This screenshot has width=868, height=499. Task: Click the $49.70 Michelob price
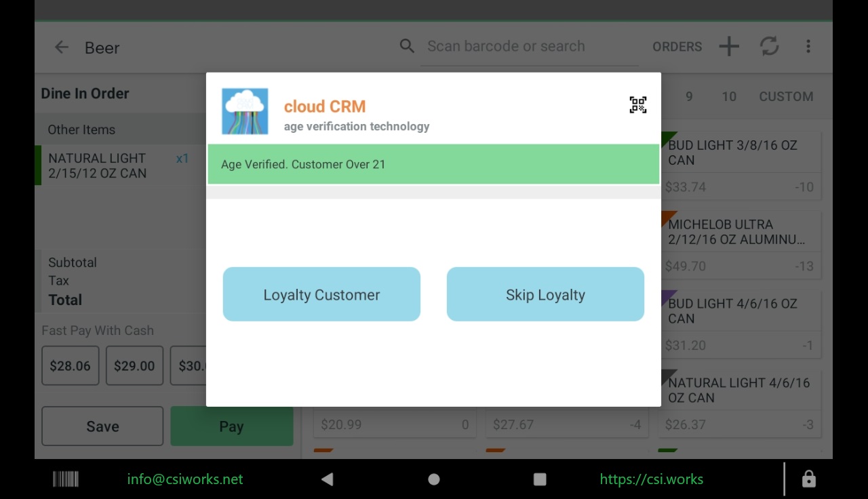pos(686,266)
